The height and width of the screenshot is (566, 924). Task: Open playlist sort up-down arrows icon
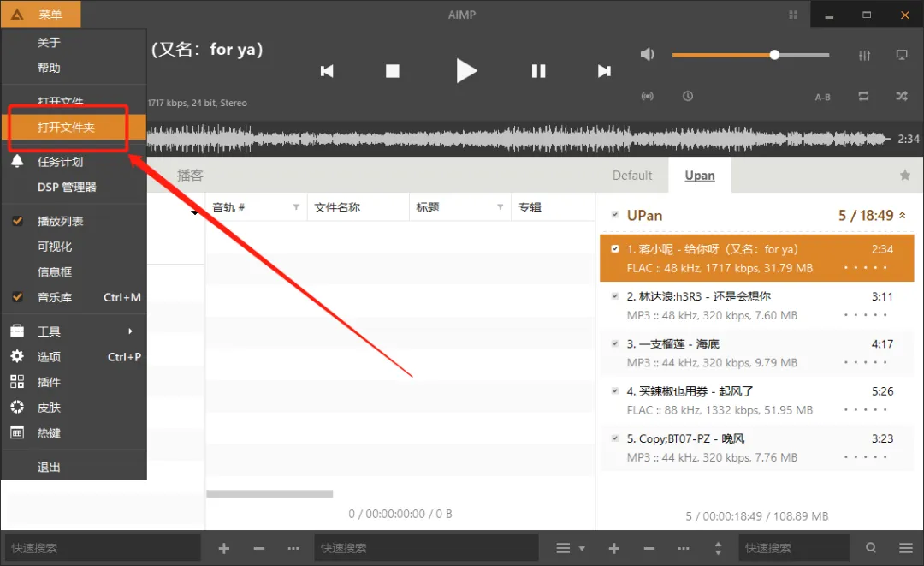pos(718,548)
